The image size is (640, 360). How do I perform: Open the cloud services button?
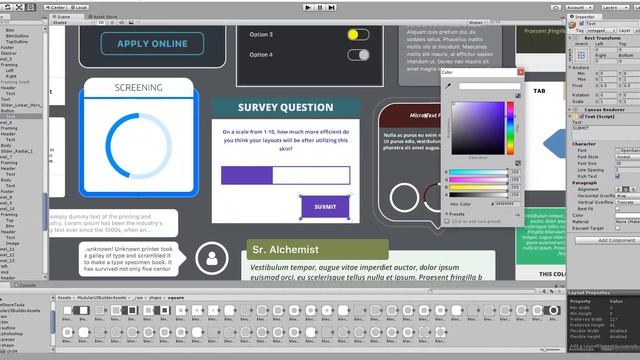pyautogui.click(x=556, y=7)
